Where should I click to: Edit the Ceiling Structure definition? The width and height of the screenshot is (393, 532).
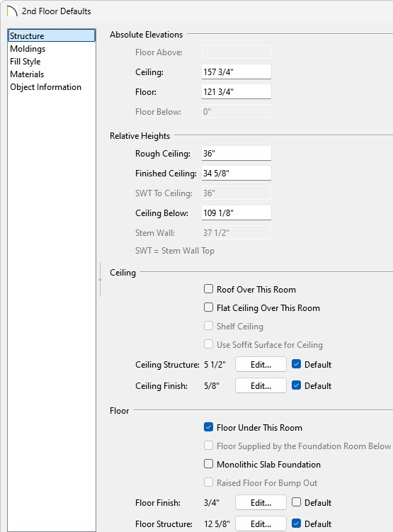tap(261, 364)
